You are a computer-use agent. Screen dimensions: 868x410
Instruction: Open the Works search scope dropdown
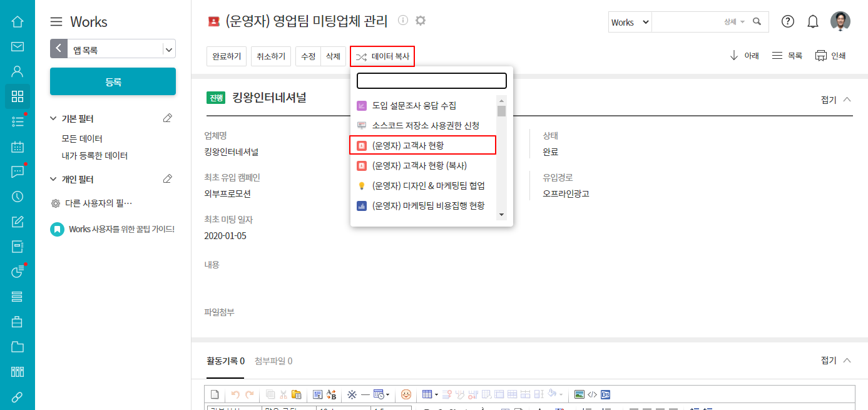[x=630, y=22]
